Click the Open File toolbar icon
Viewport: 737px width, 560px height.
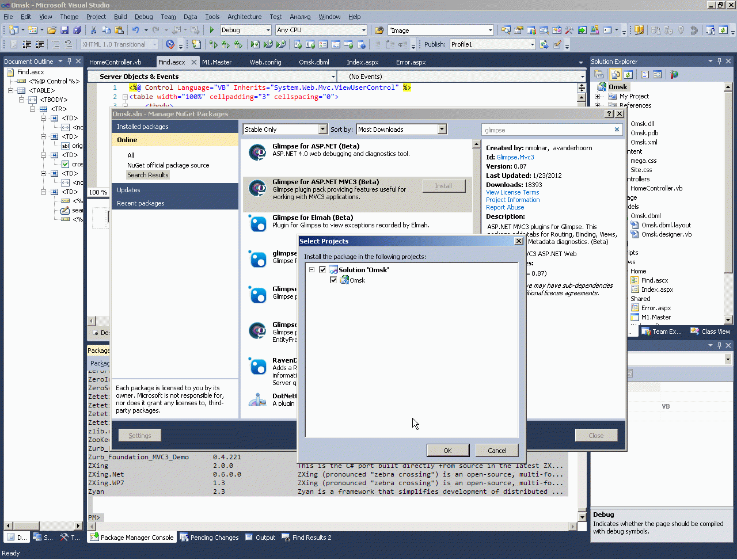click(52, 30)
